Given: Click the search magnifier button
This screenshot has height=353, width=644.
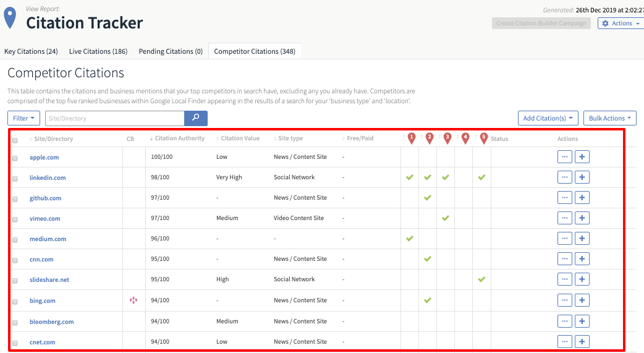Looking at the screenshot, I should (196, 118).
